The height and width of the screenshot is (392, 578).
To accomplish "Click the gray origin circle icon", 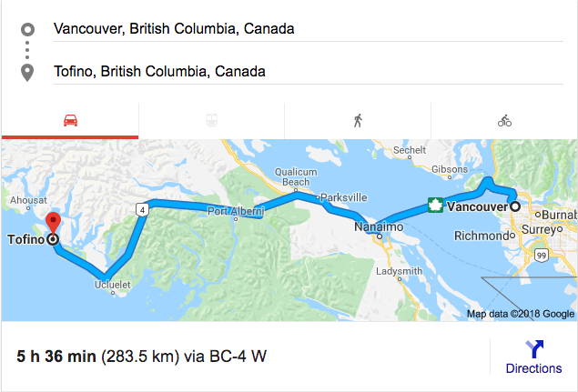I will [x=27, y=29].
